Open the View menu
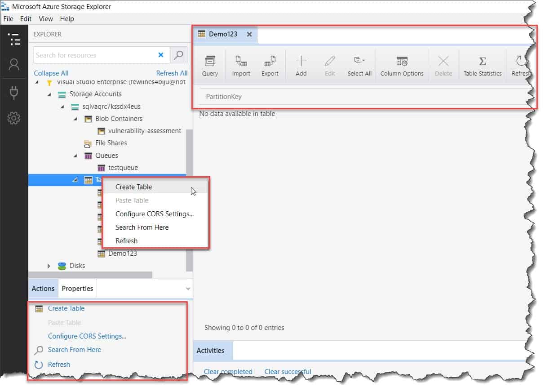This screenshot has width=545, height=392. [45, 19]
